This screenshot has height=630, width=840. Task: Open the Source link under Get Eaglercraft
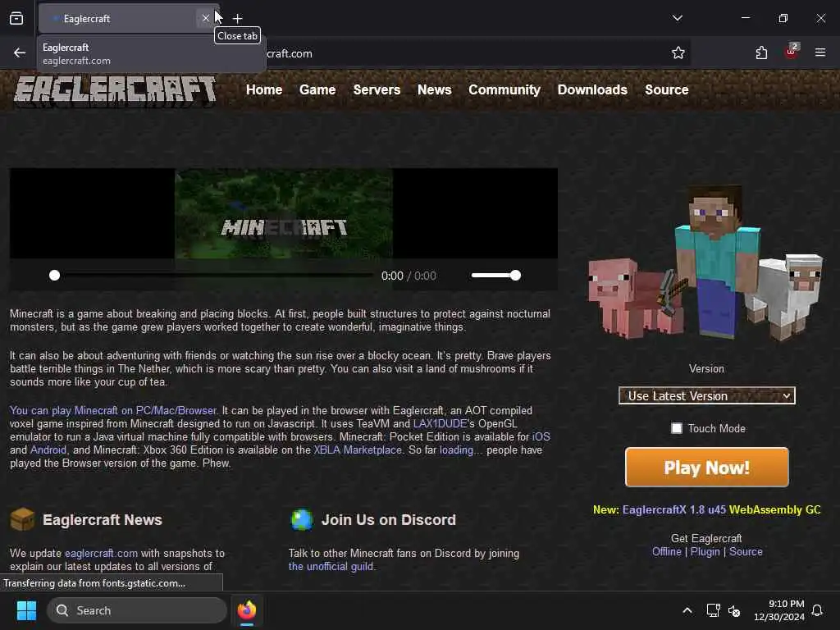coord(746,551)
